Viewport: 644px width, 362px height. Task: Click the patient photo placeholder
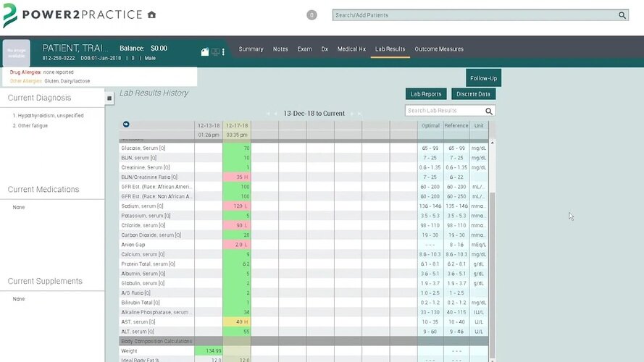[17, 53]
